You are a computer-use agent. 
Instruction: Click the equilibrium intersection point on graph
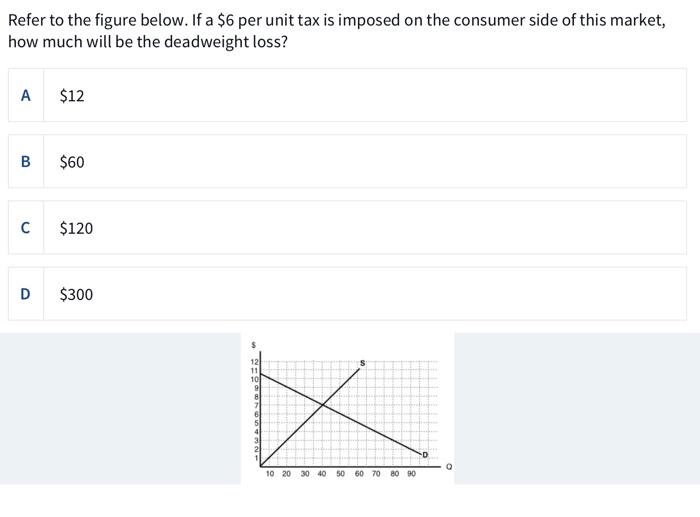[323, 405]
